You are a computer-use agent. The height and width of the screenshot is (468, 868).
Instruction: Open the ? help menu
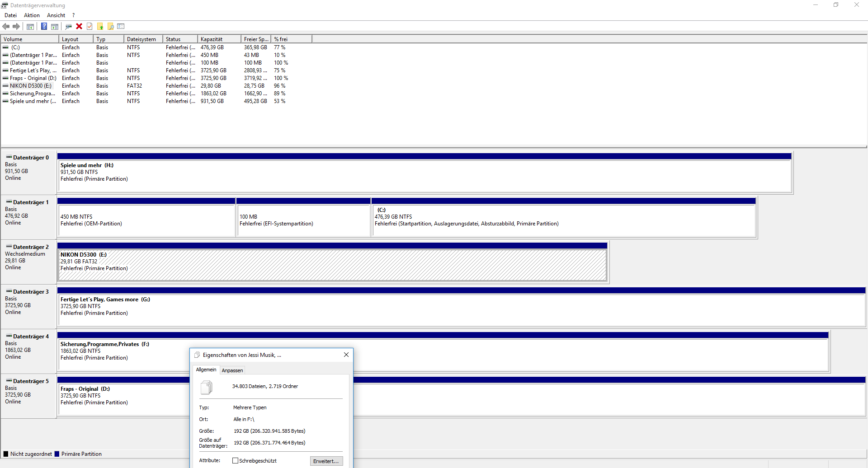coord(73,15)
